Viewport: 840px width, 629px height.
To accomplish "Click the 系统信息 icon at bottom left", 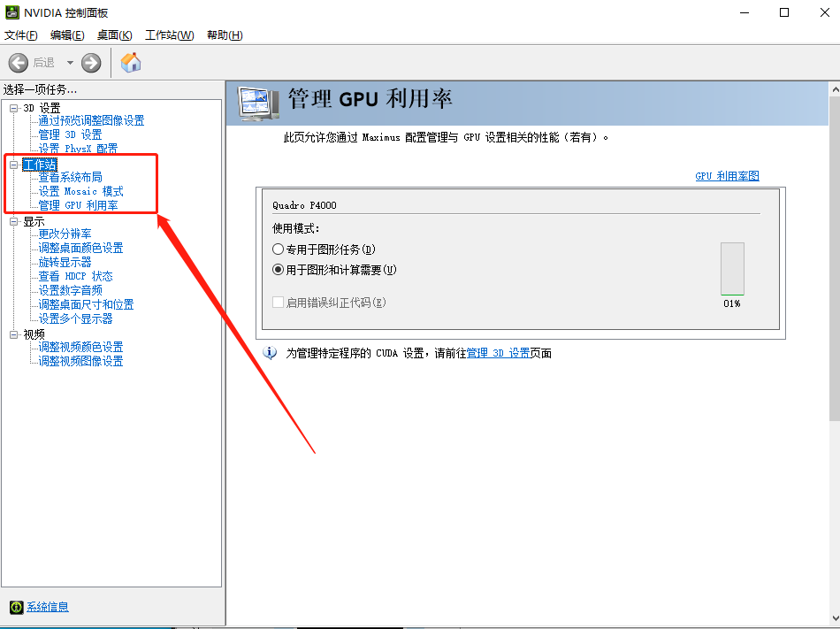I will pos(17,607).
